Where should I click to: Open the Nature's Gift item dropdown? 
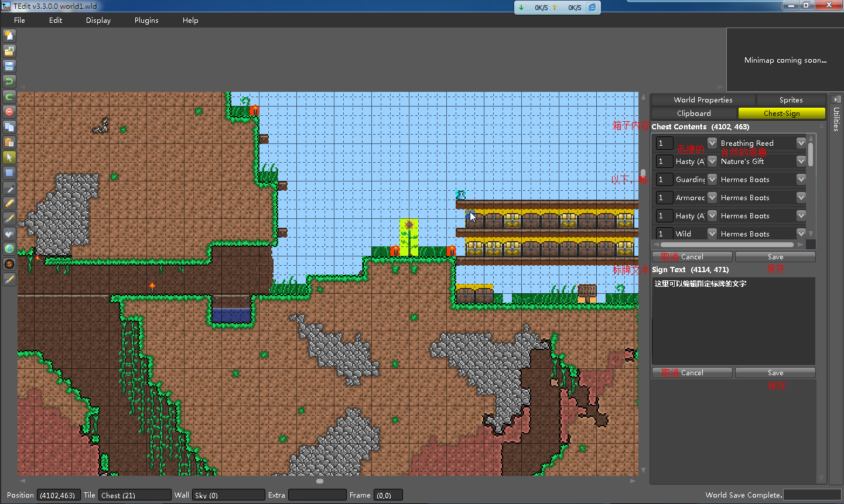pyautogui.click(x=801, y=161)
